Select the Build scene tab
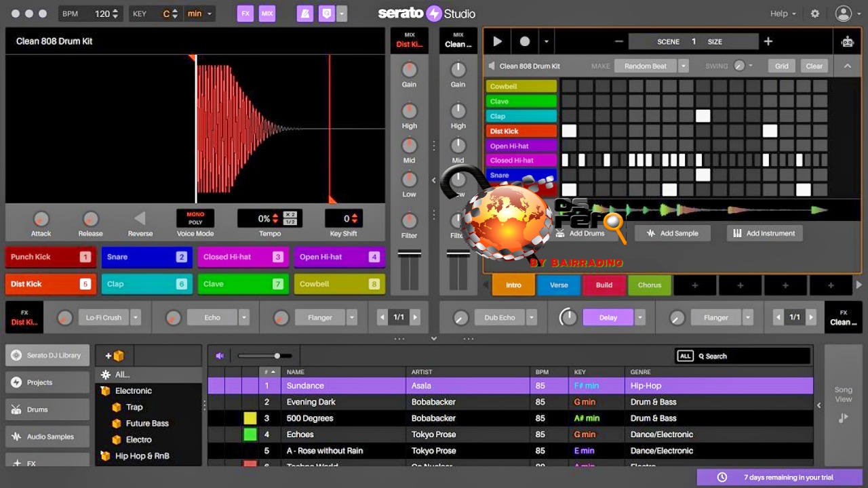 604,285
